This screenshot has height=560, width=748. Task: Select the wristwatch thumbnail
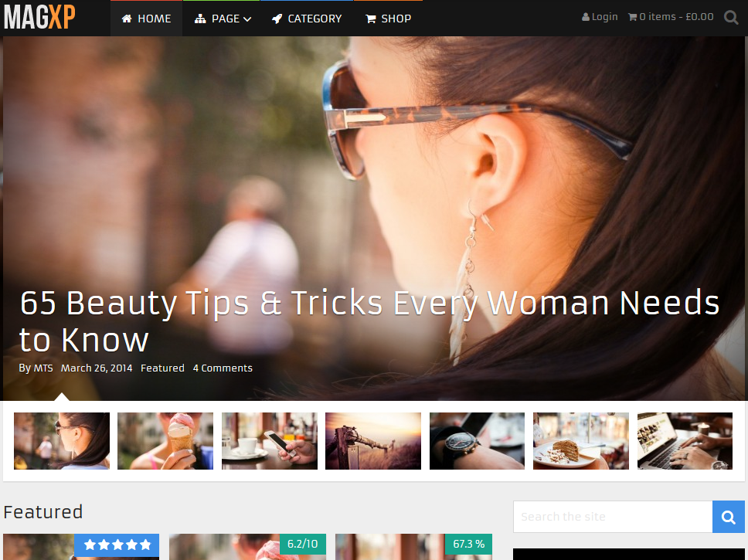[477, 441]
